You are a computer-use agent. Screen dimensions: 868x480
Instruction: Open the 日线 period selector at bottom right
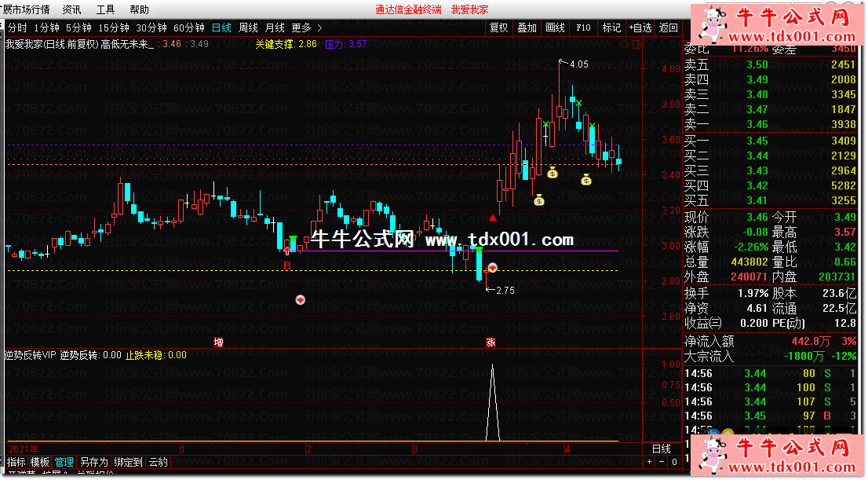pos(662,449)
